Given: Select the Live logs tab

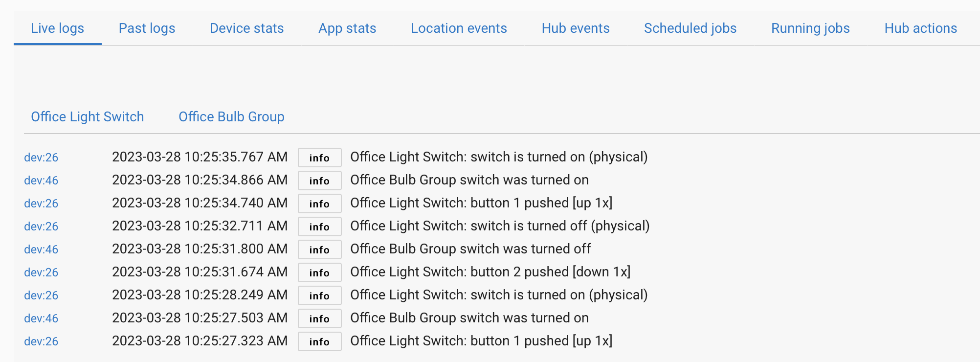Looking at the screenshot, I should click(x=58, y=28).
